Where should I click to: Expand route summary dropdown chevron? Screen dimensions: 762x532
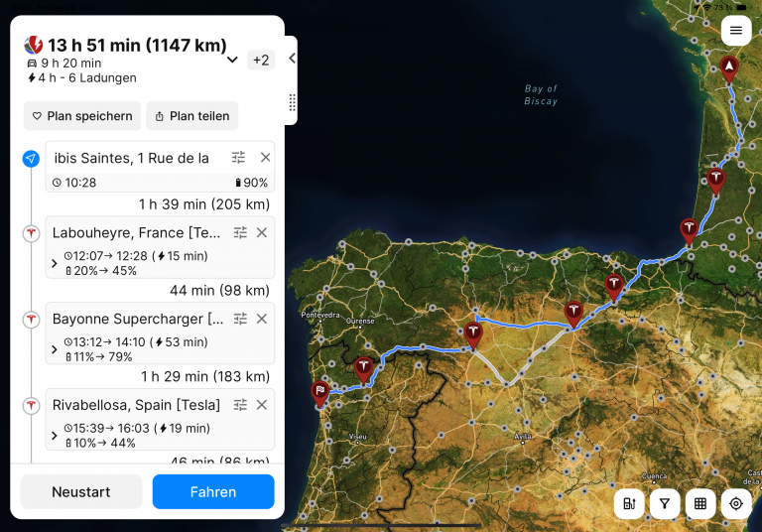click(232, 60)
